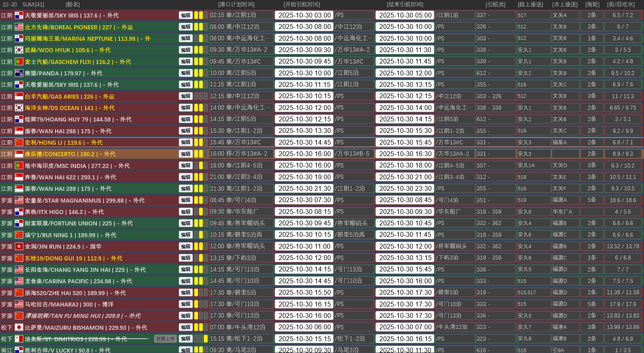
Task: Toggle the first status bar in GAS ARIES row
Action: (x=196, y=96)
